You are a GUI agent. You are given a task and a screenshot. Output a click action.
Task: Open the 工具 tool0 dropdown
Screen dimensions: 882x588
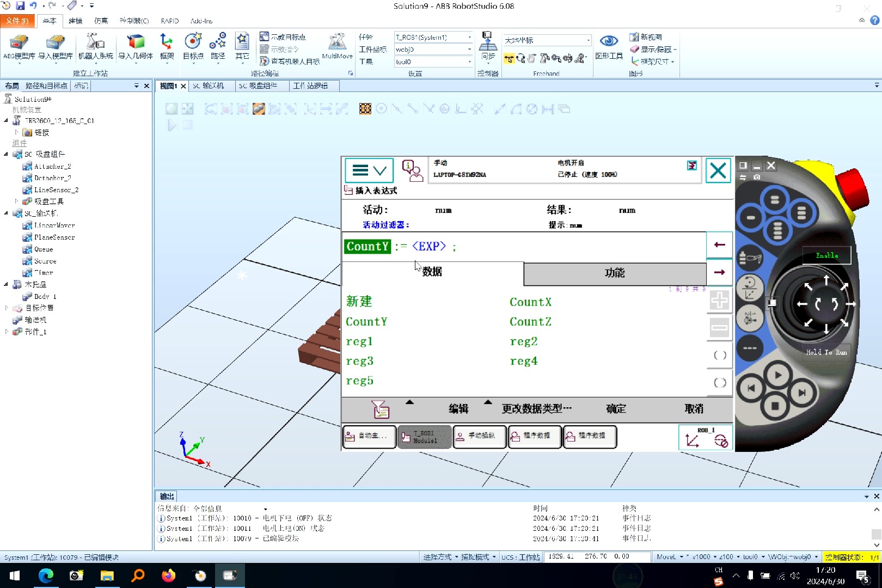click(x=468, y=62)
